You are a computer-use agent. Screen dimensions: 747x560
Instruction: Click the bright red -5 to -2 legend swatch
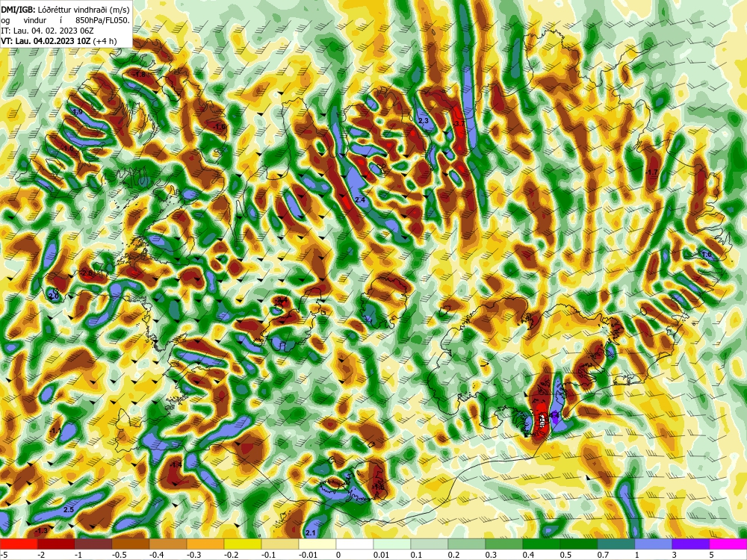pyautogui.click(x=19, y=544)
